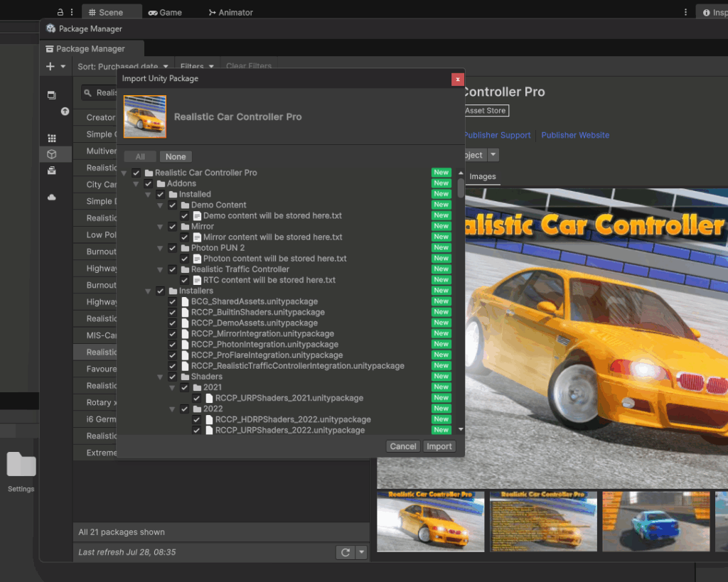The height and width of the screenshot is (582, 728).
Task: Open the Built-in packages sidebar icon
Action: click(x=51, y=171)
